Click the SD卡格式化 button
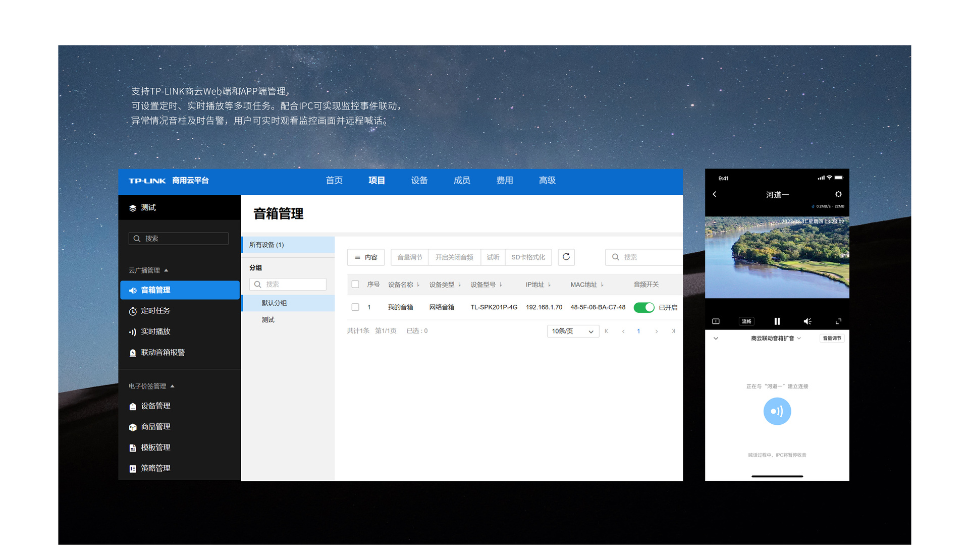 pos(528,257)
